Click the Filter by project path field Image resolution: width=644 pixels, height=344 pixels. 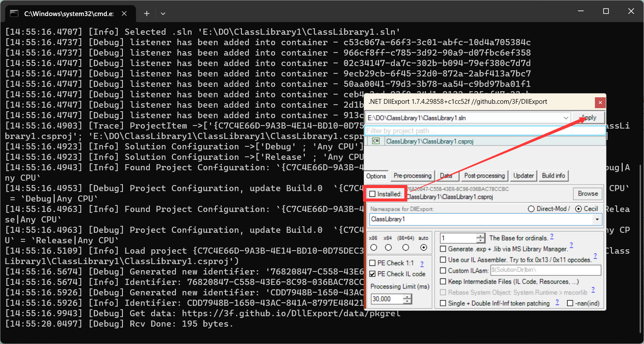tap(484, 131)
